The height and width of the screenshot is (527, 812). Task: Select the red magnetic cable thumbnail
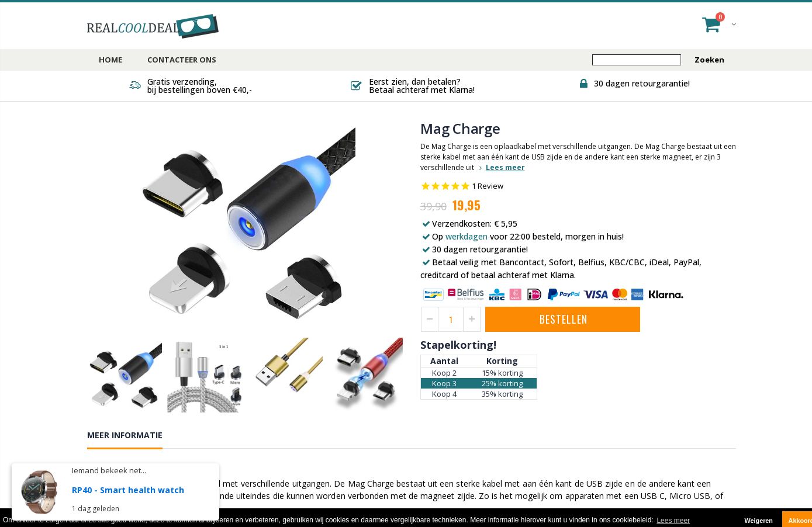tap(367, 375)
